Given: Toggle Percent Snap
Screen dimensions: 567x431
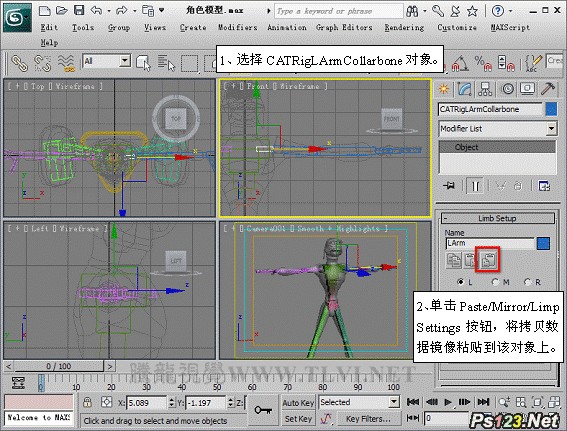Looking at the screenshot, I should (483, 63).
